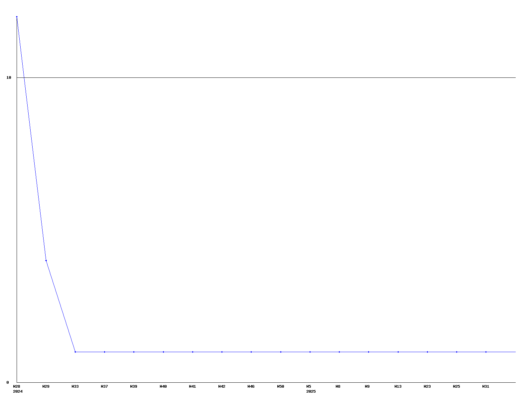Select the last data point above W31
The height and width of the screenshot is (399, 532).
[x=486, y=352]
